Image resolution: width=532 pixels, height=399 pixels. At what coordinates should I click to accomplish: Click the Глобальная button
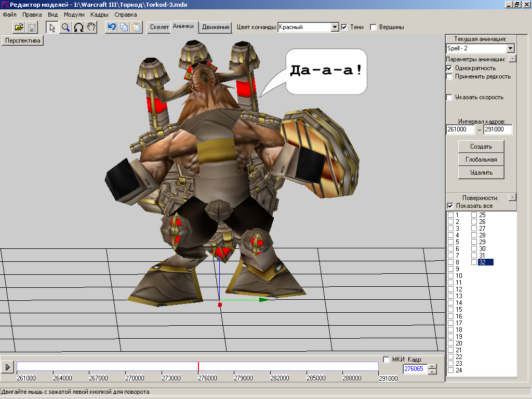[x=481, y=159]
